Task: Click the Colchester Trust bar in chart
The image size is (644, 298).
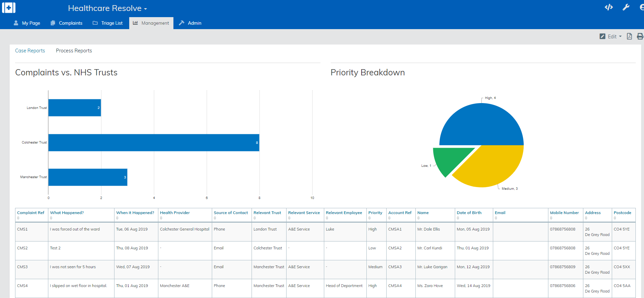Action: coord(154,142)
